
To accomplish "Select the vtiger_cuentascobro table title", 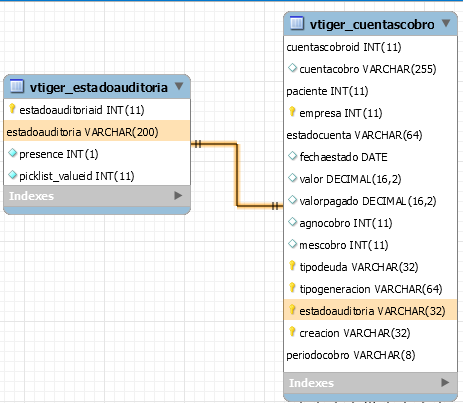I will pos(372,24).
